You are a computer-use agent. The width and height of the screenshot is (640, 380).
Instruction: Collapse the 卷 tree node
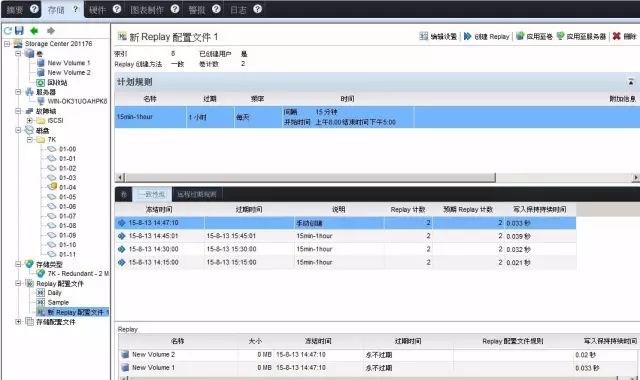point(18,53)
